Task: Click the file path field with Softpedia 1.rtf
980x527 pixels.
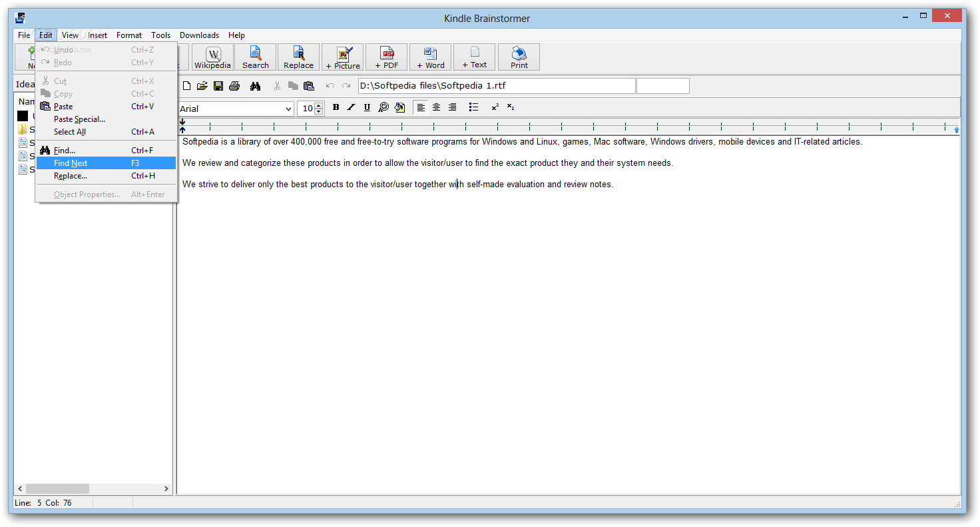Action: (x=497, y=86)
